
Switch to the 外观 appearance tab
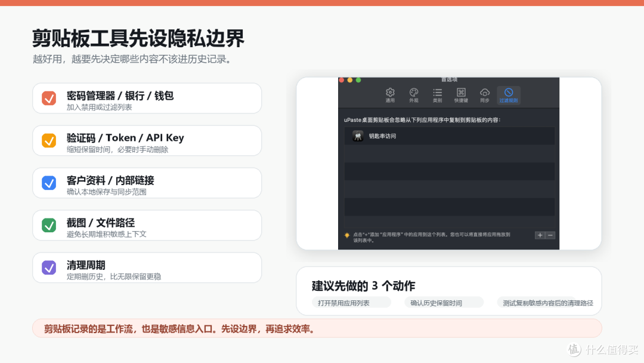coord(414,96)
